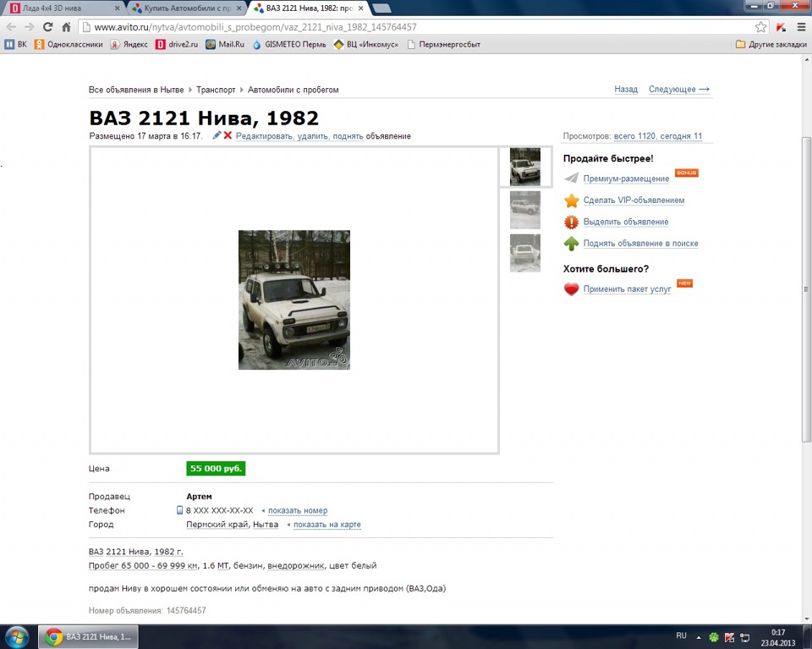Close the Купить Автомобили tab
Image resolution: width=812 pixels, height=649 pixels.
[x=239, y=8]
